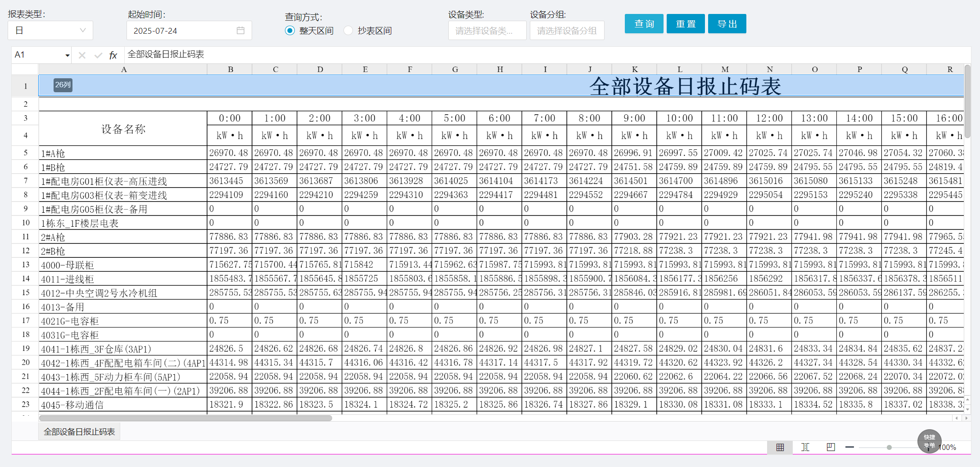Click the cancel (X) icon in the formula bar
Viewport: 980px width, 467px height.
point(82,55)
